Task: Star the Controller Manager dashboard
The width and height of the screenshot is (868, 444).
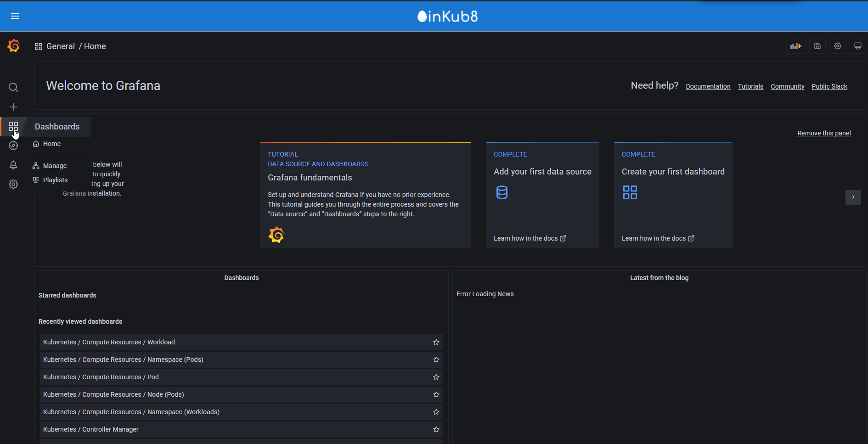Action: coord(436,429)
